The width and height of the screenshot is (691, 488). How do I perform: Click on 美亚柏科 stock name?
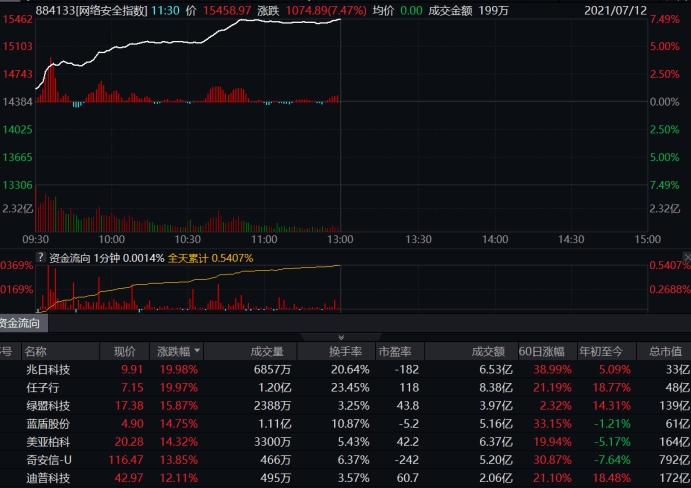[x=48, y=441]
